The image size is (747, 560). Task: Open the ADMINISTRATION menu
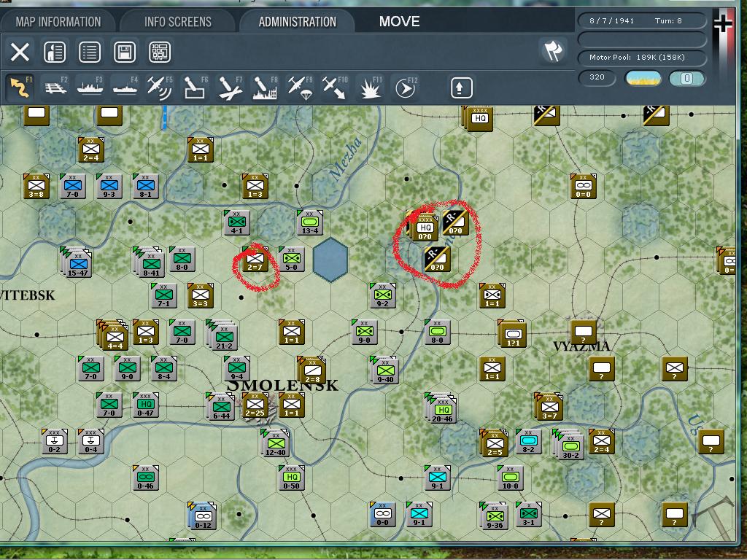(297, 21)
